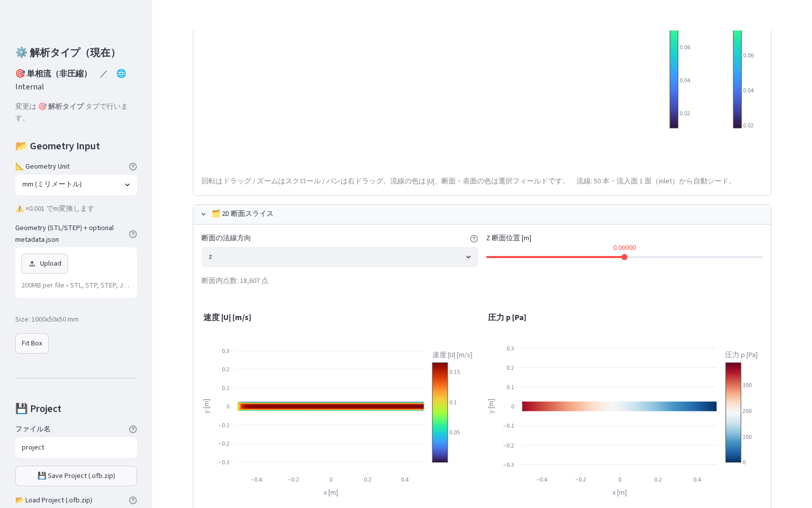Image resolution: width=812 pixels, height=508 pixels.
Task: Click help icon beside Load Project label
Action: pyautogui.click(x=133, y=500)
